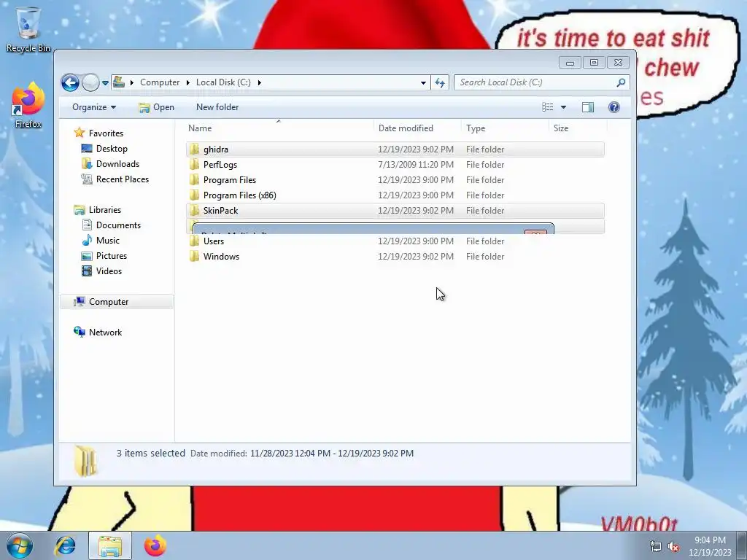This screenshot has width=747, height=560.
Task: Sort by the Type column header
Action: [x=505, y=128]
